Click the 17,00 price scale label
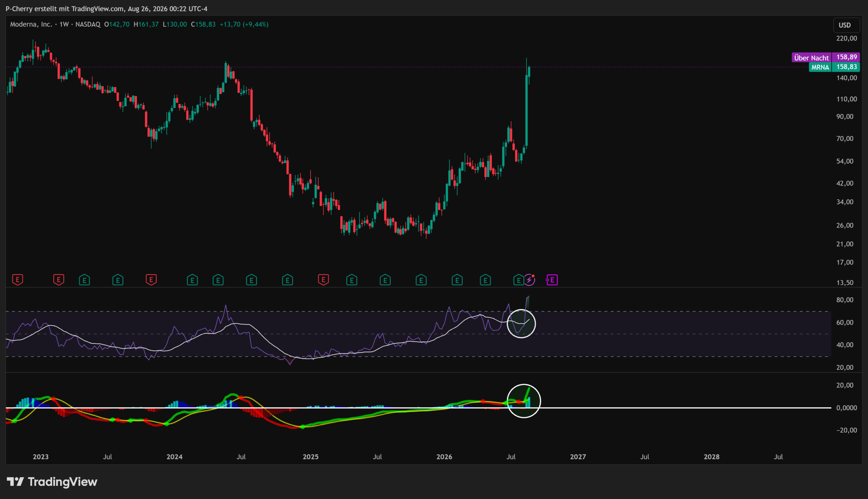The image size is (868, 499). (x=845, y=262)
